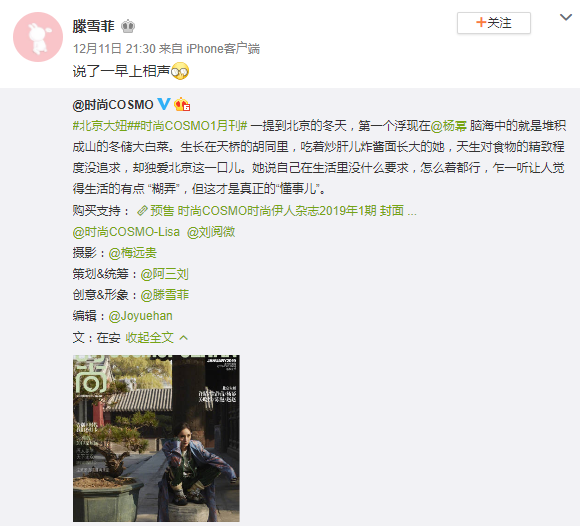Open the @时尚COSMO account link

point(113,105)
